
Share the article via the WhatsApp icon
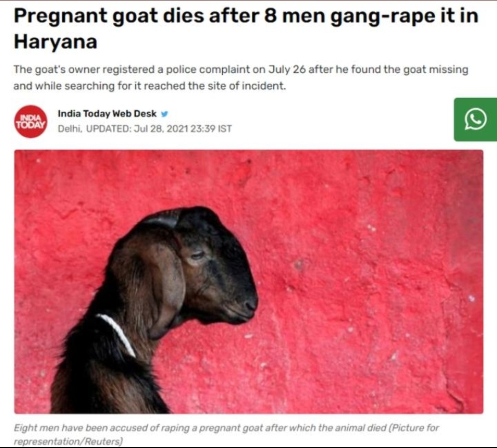[475, 120]
